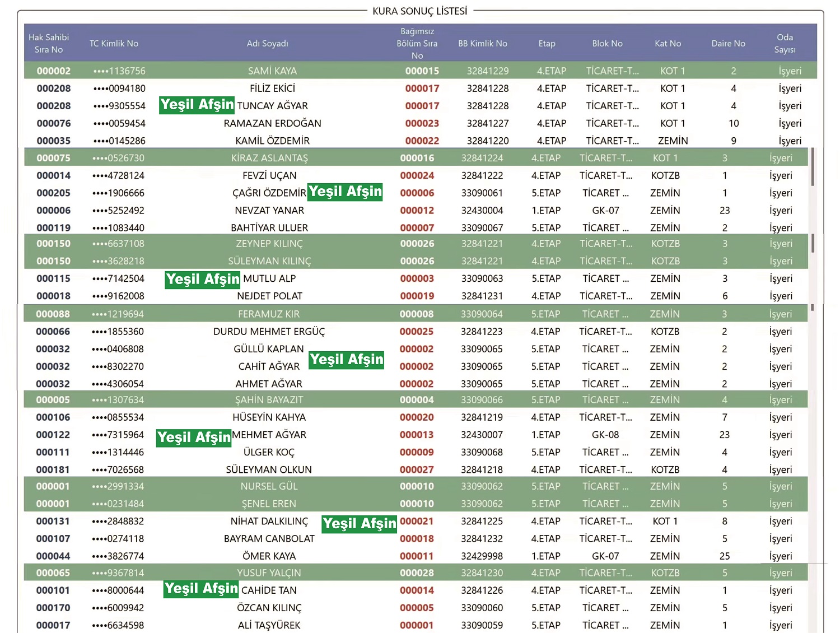Click the Yeşil Afşin logo beside TUNCAY AĞYAR
The width and height of the screenshot is (840, 633).
click(197, 105)
